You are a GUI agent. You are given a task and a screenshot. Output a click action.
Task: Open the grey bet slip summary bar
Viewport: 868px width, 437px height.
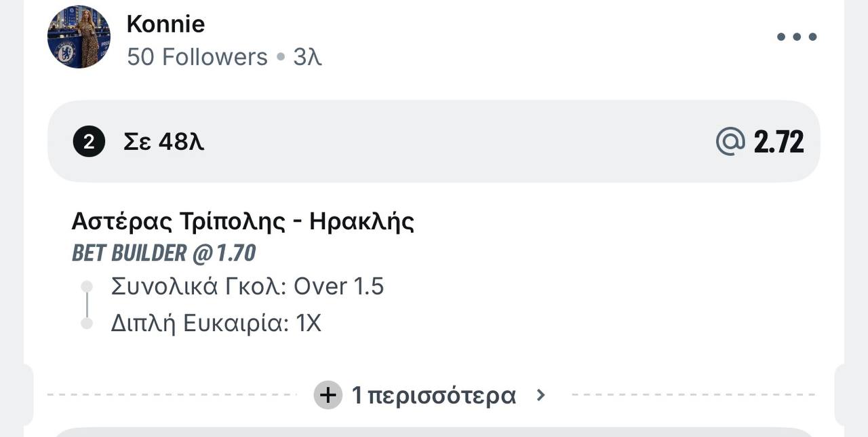point(434,141)
